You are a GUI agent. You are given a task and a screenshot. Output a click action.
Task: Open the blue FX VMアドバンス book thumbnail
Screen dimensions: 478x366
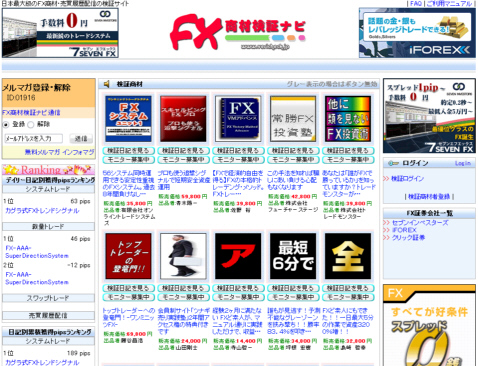tap(238, 119)
